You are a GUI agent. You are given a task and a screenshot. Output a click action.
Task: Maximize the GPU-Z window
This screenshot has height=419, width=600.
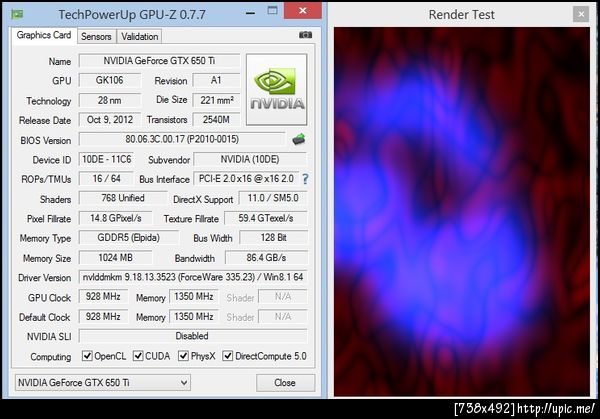click(272, 11)
